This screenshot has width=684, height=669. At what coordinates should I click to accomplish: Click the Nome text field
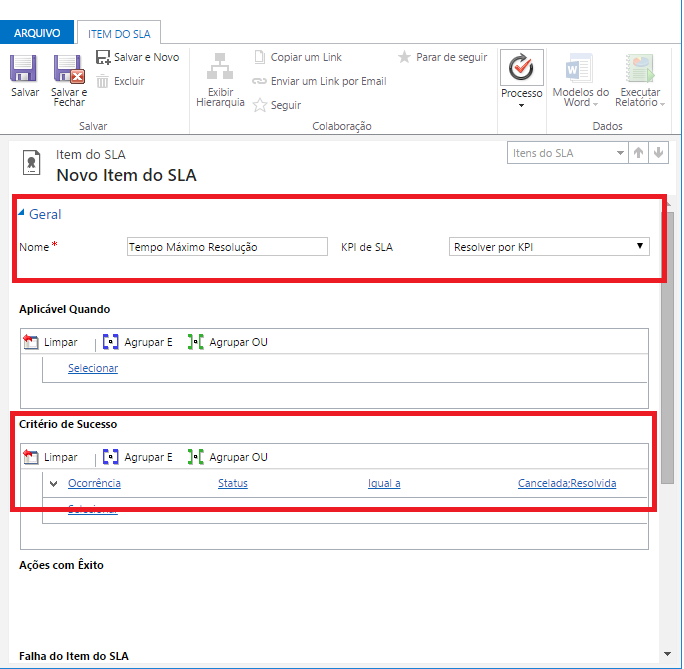(x=227, y=247)
